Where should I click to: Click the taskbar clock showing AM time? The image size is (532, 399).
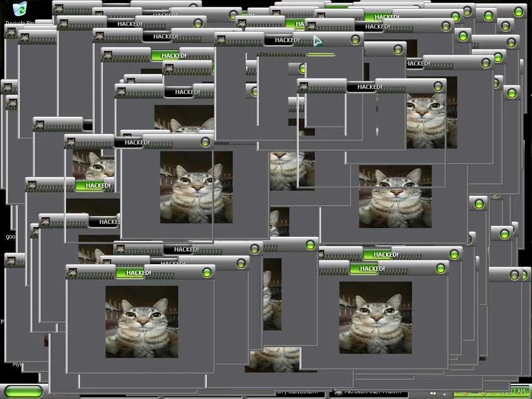point(513,392)
